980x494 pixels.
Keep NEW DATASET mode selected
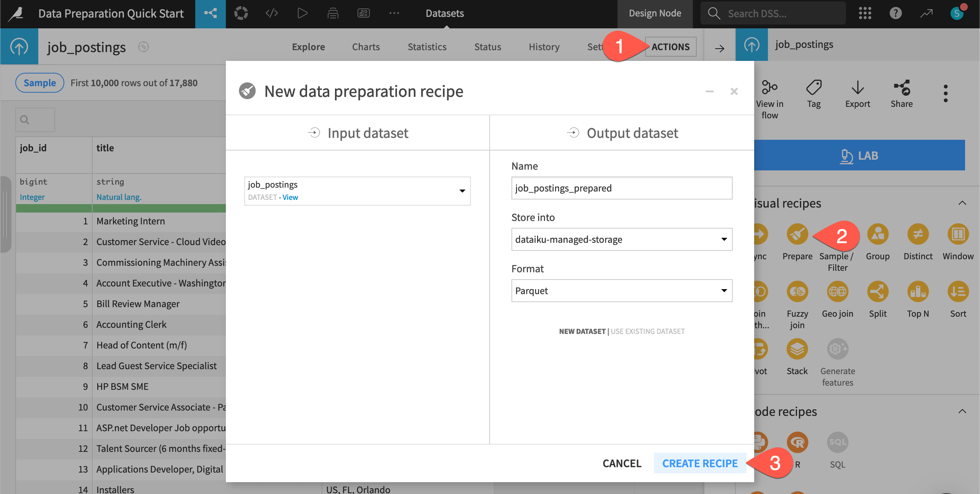pyautogui.click(x=582, y=331)
